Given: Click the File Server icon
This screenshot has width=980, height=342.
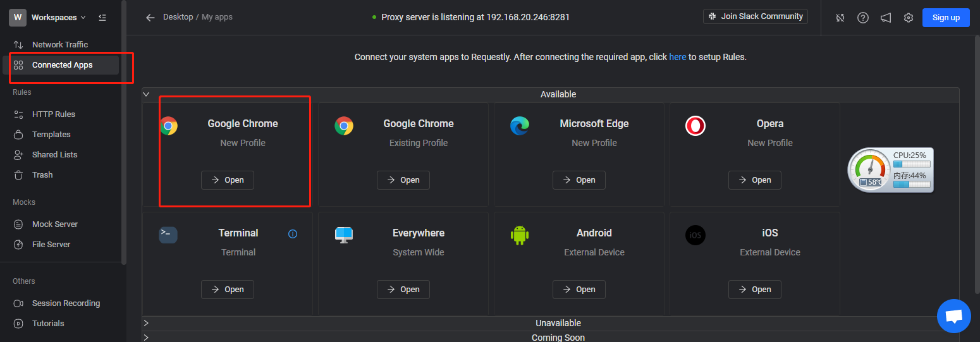Looking at the screenshot, I should pos(18,244).
